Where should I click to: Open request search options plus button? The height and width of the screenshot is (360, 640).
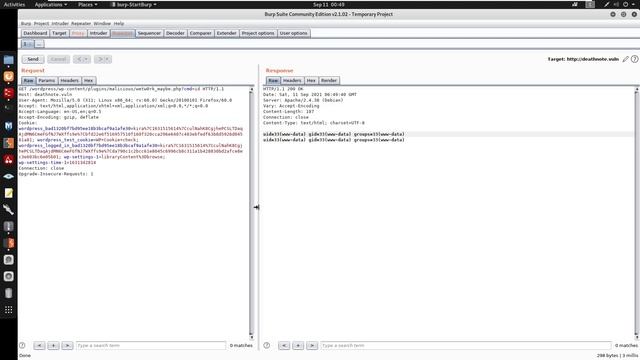pyautogui.click(x=53, y=345)
